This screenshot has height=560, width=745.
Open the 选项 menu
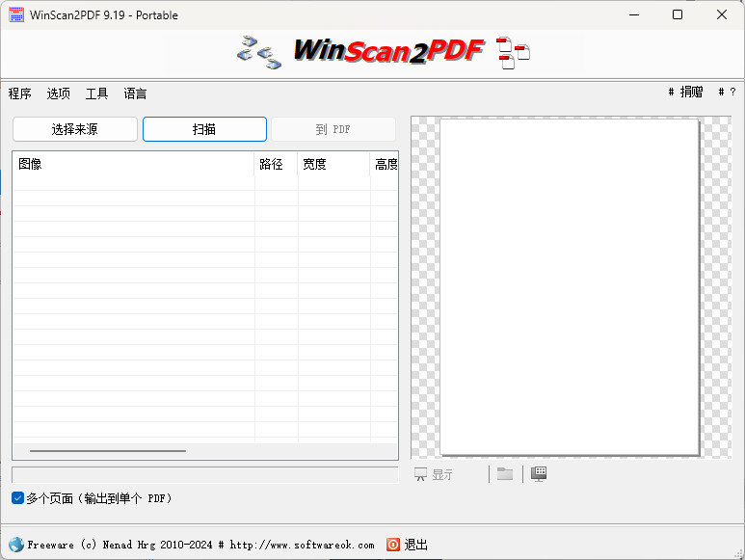59,93
